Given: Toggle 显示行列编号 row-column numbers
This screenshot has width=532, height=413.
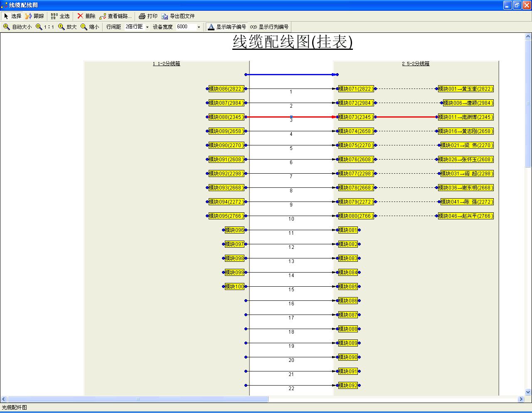Looking at the screenshot, I should (269, 27).
